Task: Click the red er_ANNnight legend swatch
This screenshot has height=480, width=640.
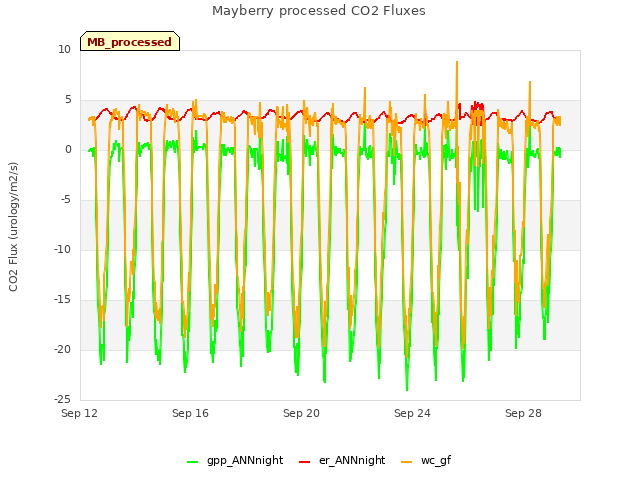Action: (x=304, y=462)
